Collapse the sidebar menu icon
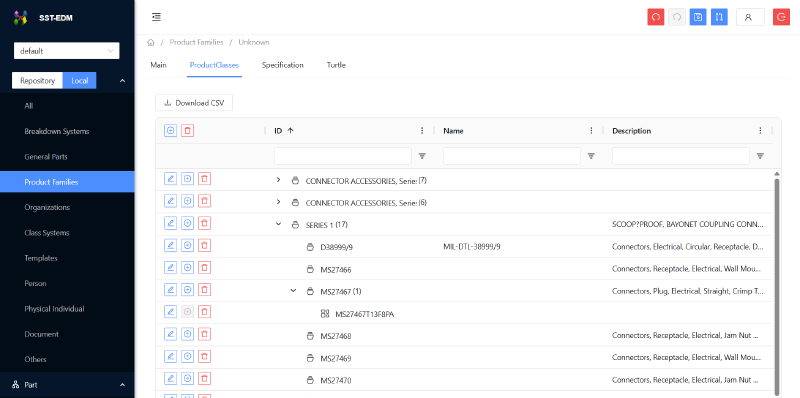The width and height of the screenshot is (800, 398). tap(156, 17)
